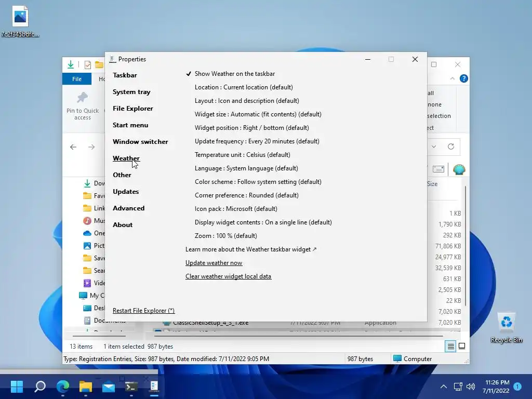Screen dimensions: 532x399
Task: Launch Microsoft Edge from taskbar
Action: pos(63,386)
